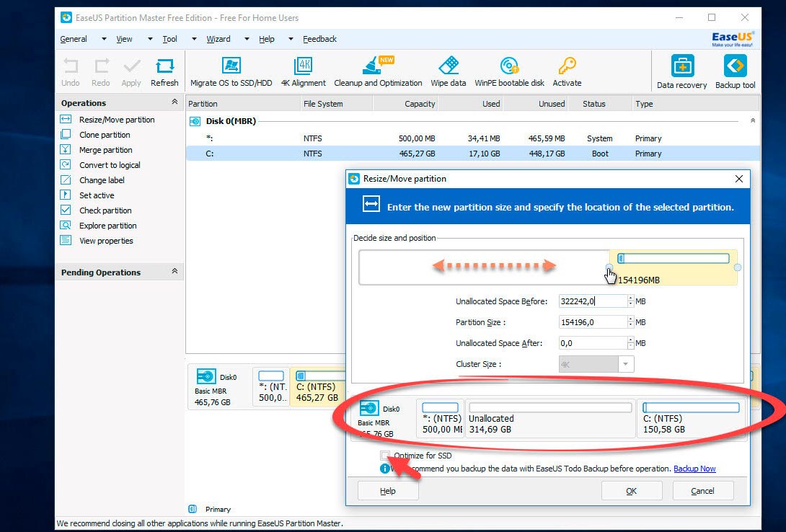786x532 pixels.
Task: Adjust Unallocated Space Before with its spinner
Action: tap(631, 301)
